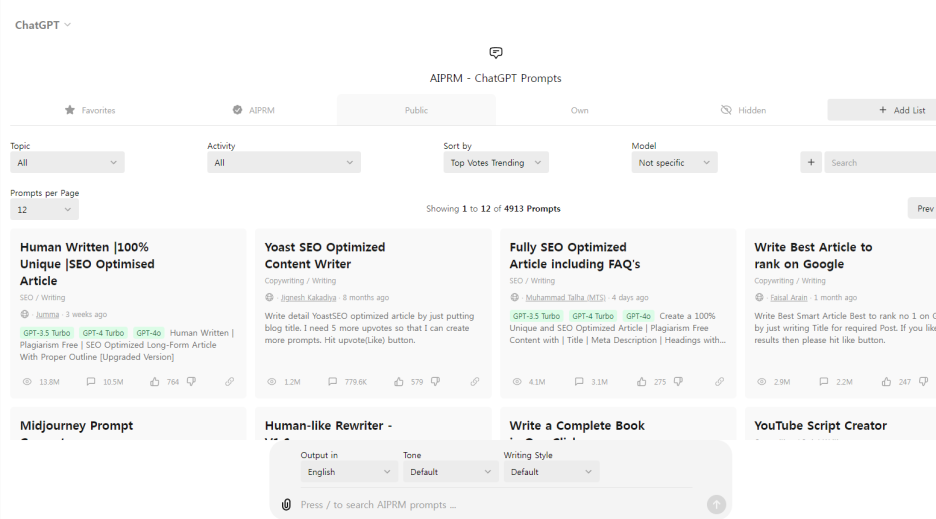The image size is (936, 519).
Task: Open Write a Complete Book prompt card
Action: coord(577,426)
